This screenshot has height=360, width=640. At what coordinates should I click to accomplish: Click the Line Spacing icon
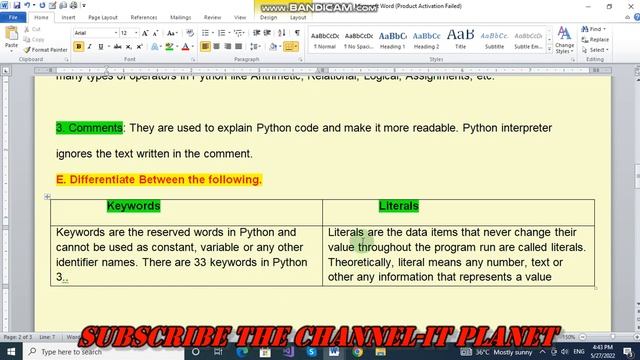point(254,47)
